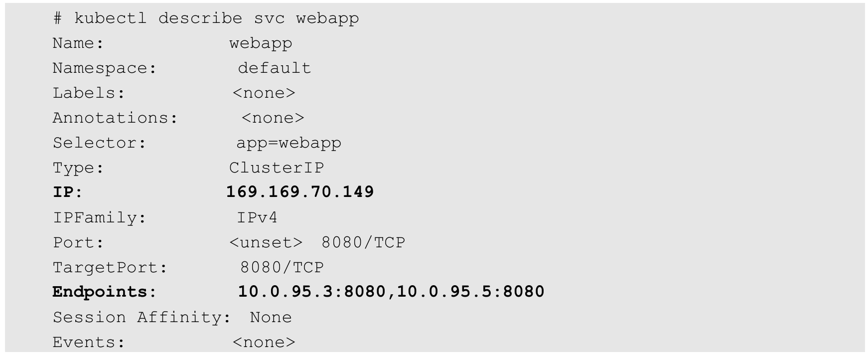Click the Events field label
Viewport: 868px width, 358px height.
pyautogui.click(x=89, y=342)
